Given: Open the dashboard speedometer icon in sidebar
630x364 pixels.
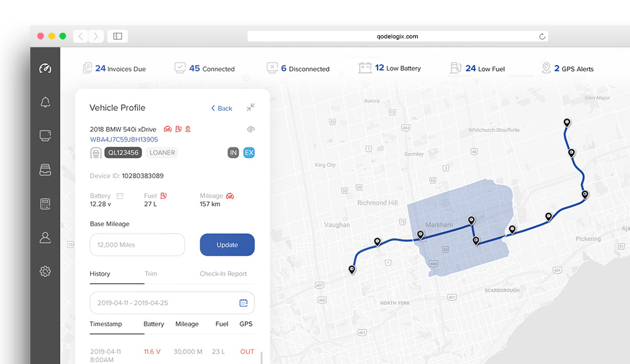Looking at the screenshot, I should (45, 69).
